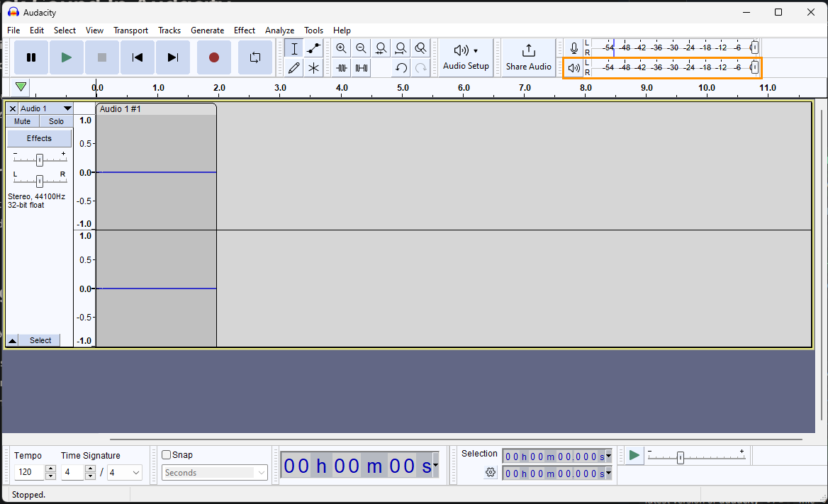Viewport: 828px width, 504px height.
Task: Open the Tracks menu
Action: [169, 30]
